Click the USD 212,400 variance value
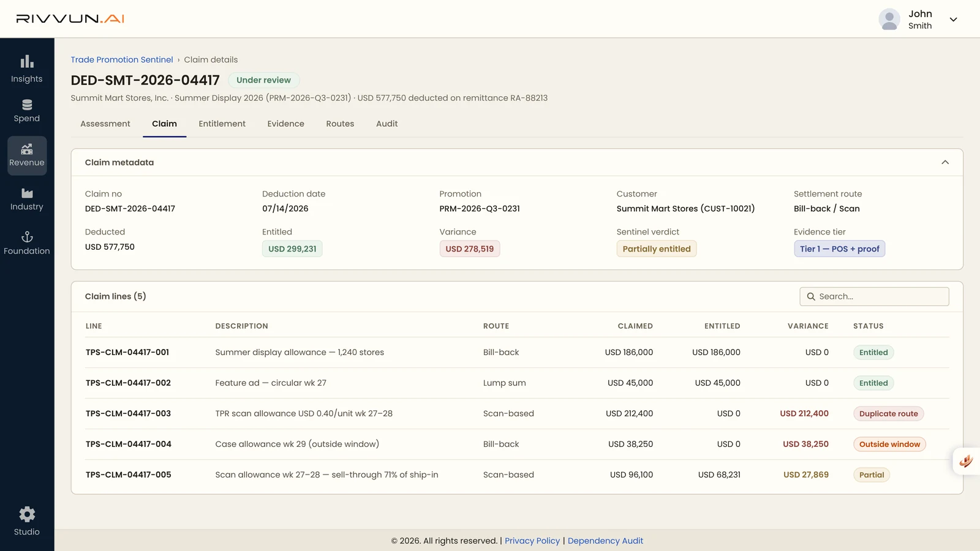This screenshot has width=980, height=551. click(x=804, y=413)
